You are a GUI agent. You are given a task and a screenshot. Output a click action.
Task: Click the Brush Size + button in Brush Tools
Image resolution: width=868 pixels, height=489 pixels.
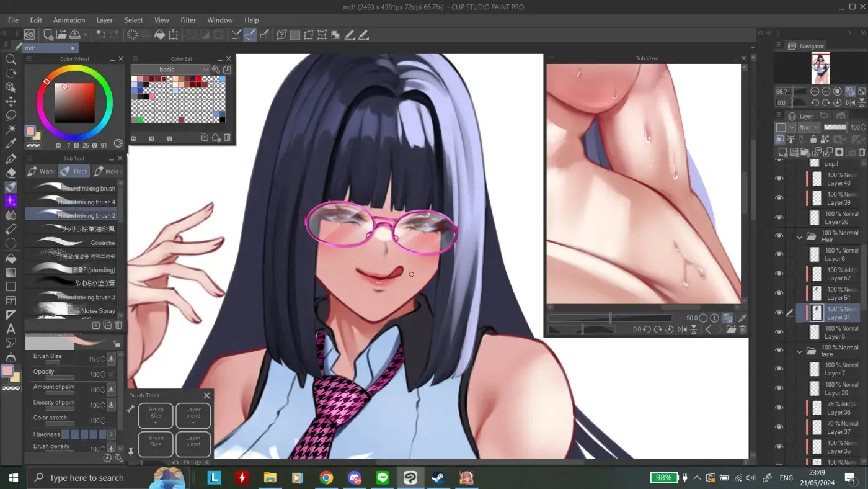pyautogui.click(x=156, y=416)
